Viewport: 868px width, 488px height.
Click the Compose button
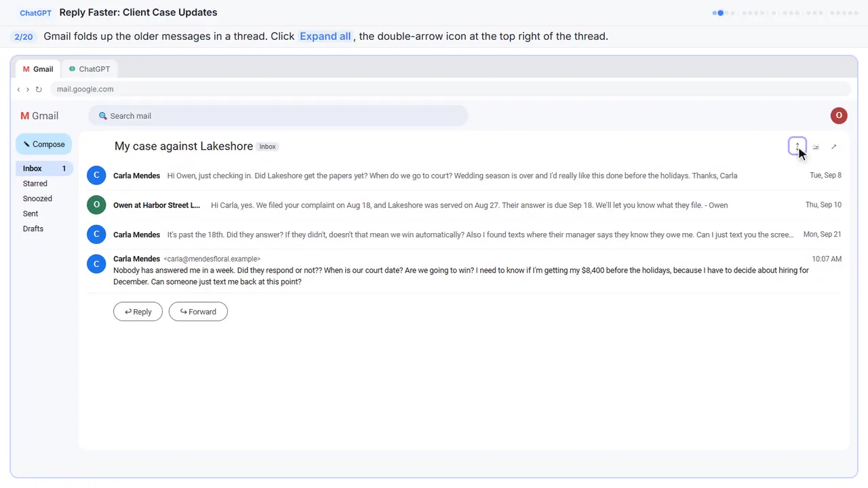(44, 144)
